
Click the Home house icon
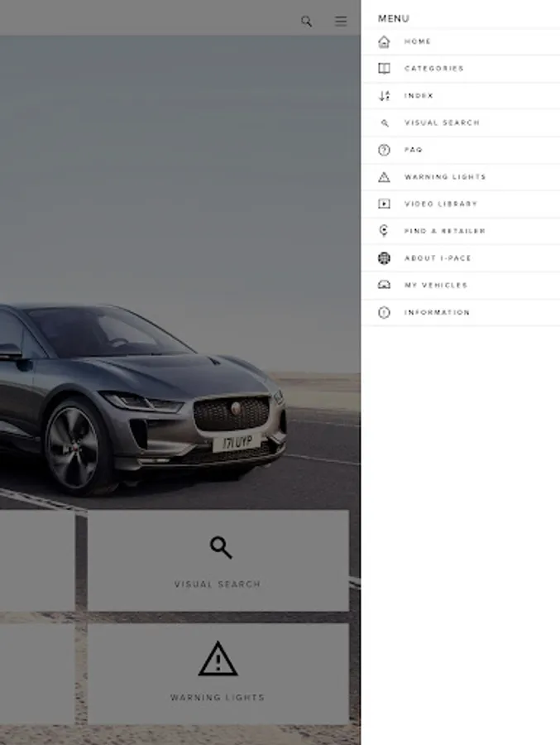tap(384, 42)
